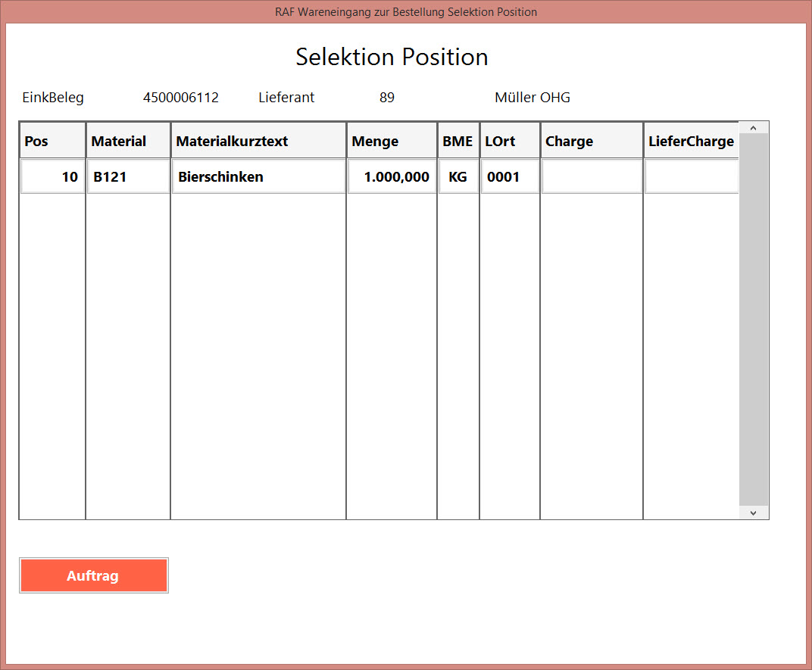Click the B121 material cell
Viewport: 812px width, 670px height.
pyautogui.click(x=128, y=176)
